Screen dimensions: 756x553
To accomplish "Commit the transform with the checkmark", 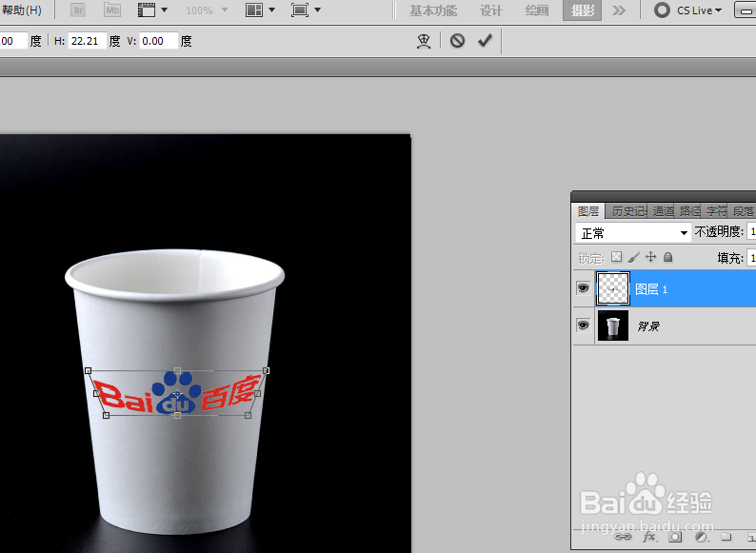I will click(x=485, y=41).
